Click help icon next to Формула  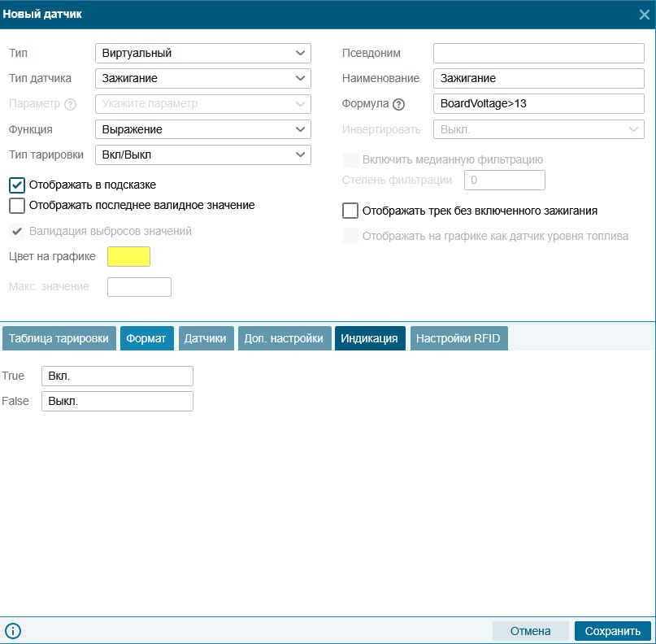[x=398, y=104]
